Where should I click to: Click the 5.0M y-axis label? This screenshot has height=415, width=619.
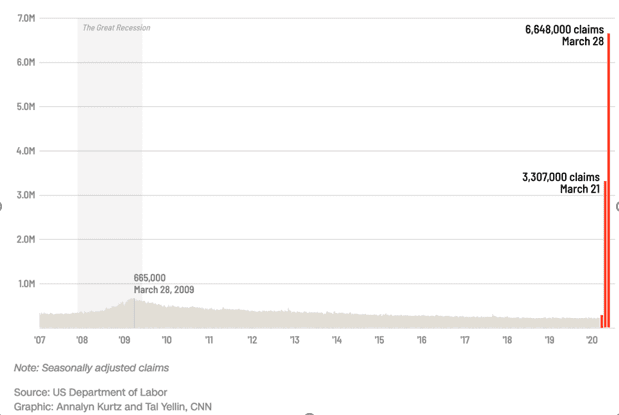pos(26,107)
